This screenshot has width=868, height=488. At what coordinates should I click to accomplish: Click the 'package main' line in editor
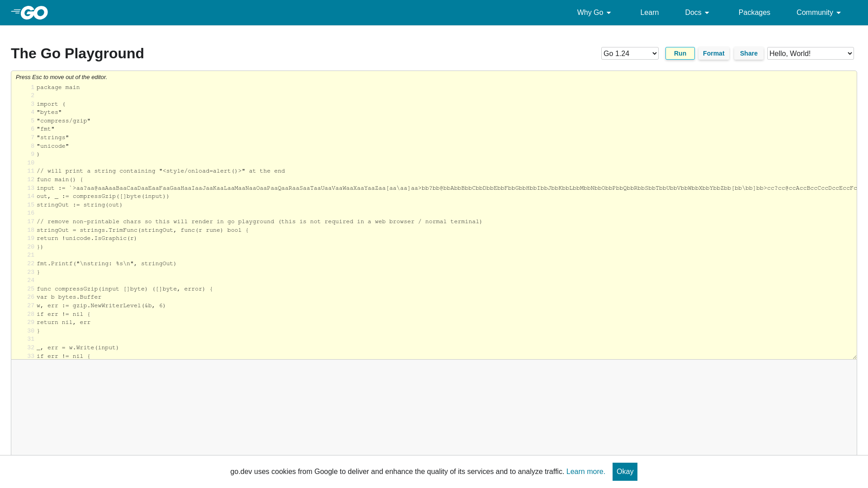(x=58, y=88)
